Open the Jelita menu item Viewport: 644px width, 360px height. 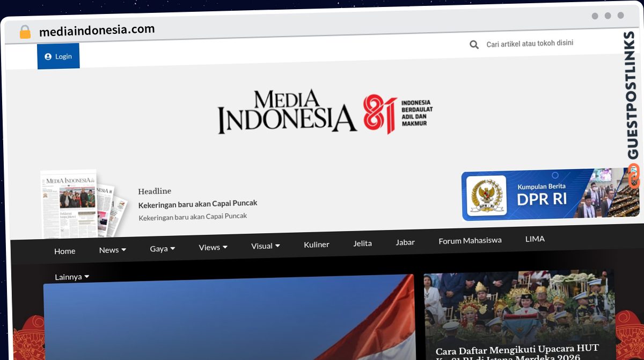362,243
